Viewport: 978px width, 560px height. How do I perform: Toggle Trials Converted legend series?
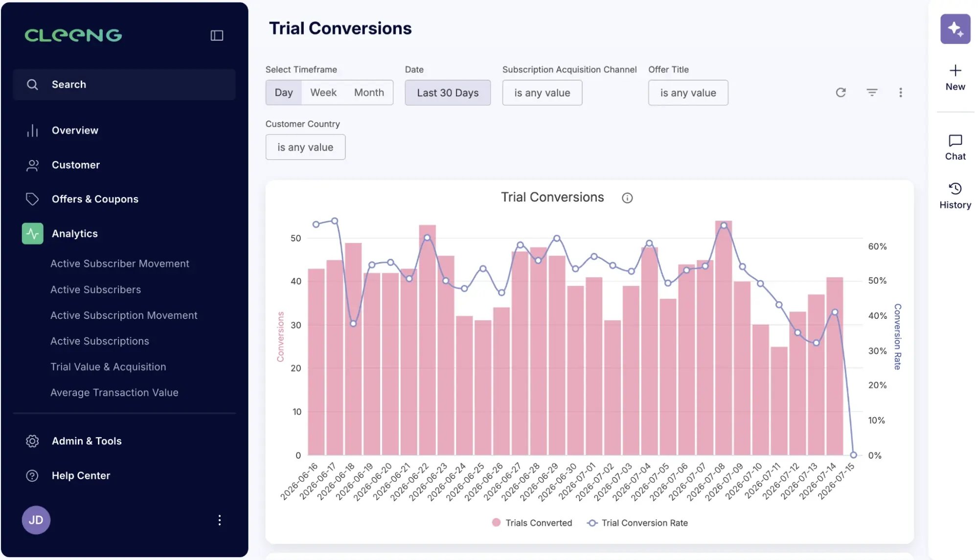[532, 523]
